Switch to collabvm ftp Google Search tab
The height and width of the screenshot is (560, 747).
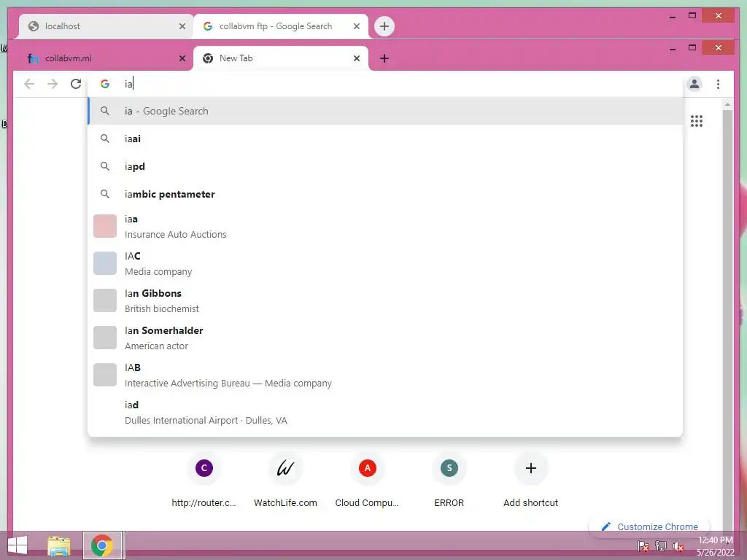pyautogui.click(x=281, y=26)
